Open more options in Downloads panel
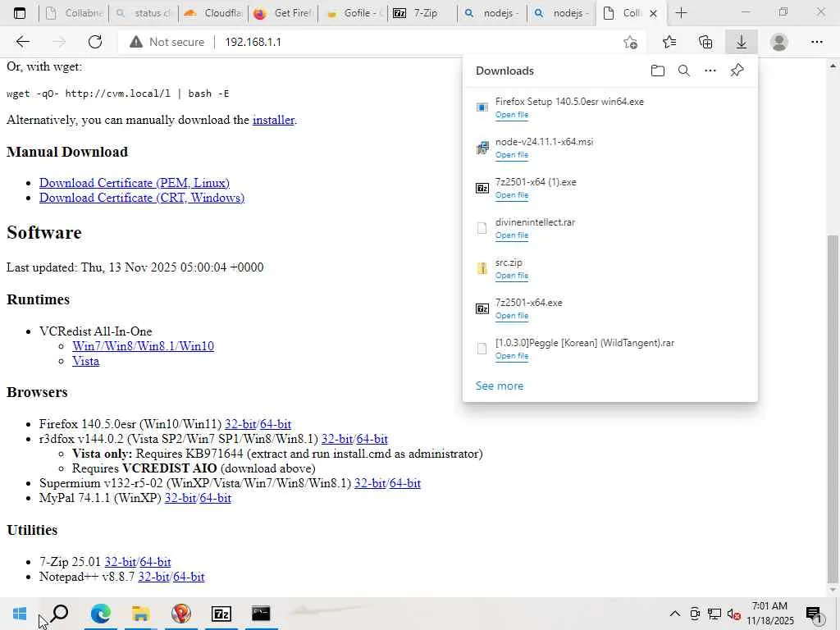The width and height of the screenshot is (840, 630). 710,71
